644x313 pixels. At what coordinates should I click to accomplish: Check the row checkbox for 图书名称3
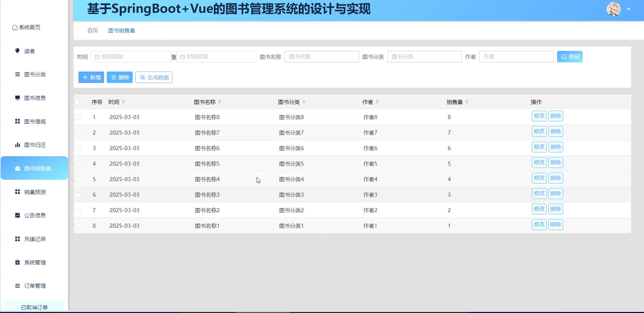78,195
